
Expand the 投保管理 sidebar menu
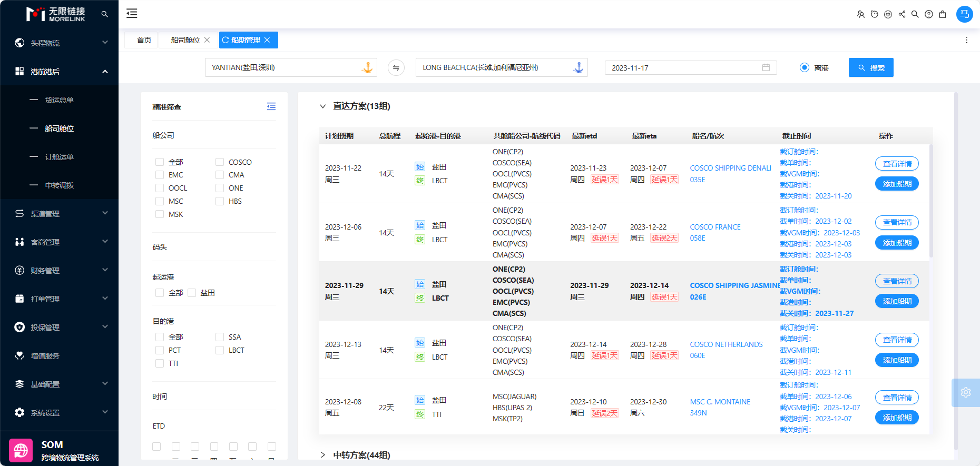[59, 327]
